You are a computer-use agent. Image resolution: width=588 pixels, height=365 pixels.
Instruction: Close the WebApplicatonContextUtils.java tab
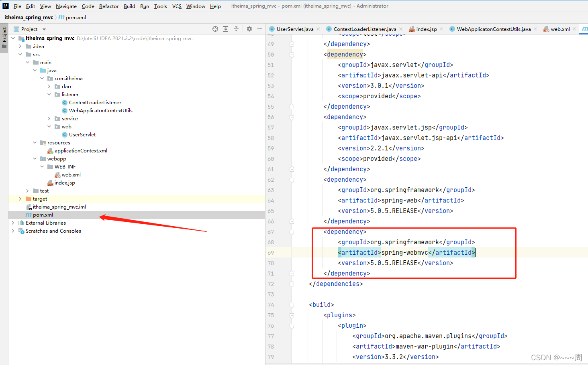pyautogui.click(x=535, y=29)
